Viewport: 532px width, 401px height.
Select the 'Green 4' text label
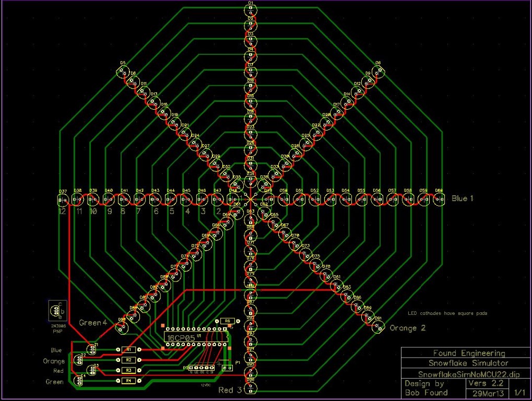[93, 323]
